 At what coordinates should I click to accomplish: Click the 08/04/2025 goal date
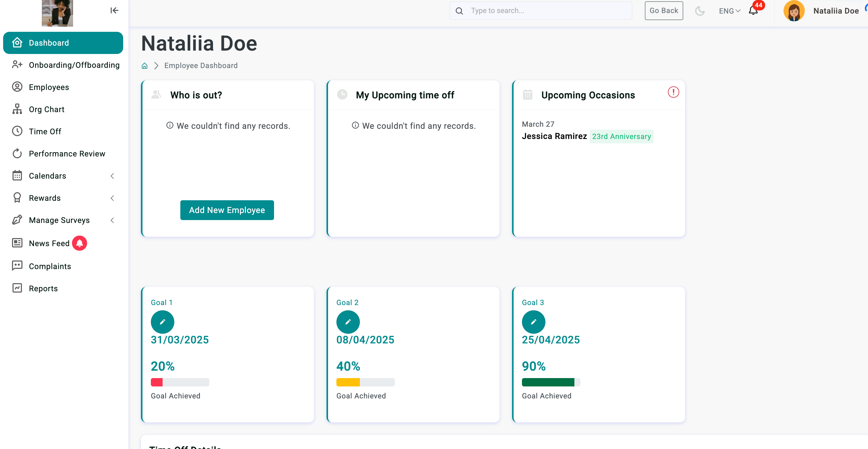point(365,339)
